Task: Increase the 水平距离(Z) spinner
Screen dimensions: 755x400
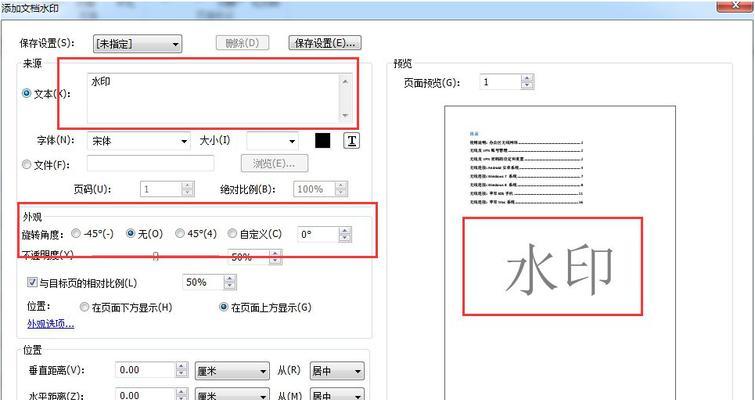Action: pos(182,392)
